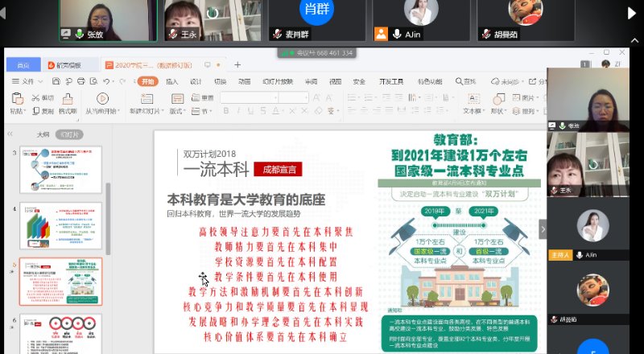Click the Cut (剪切) scissors icon
Viewport: 644px width, 354px height.
[x=35, y=97]
